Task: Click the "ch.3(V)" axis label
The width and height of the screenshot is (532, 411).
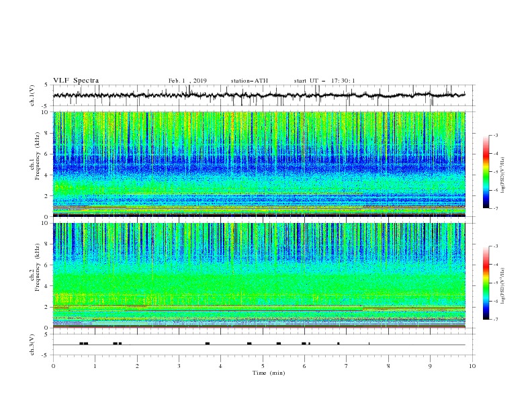Action: click(x=32, y=345)
